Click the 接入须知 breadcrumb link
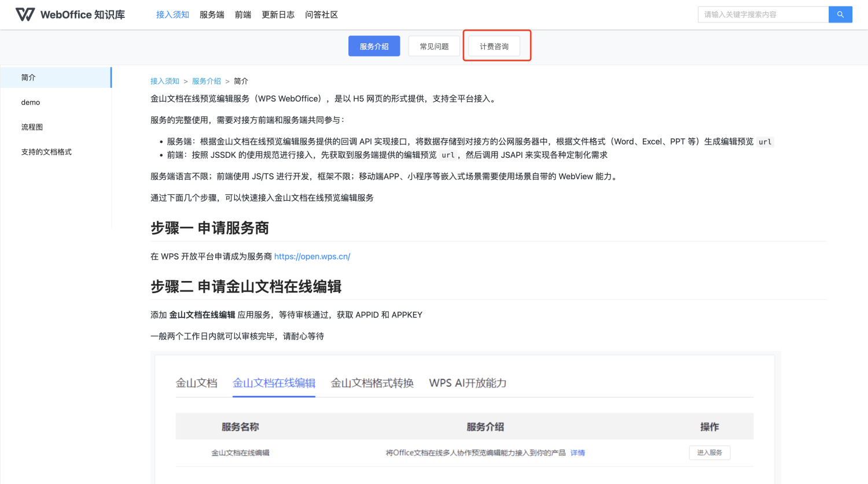 165,81
